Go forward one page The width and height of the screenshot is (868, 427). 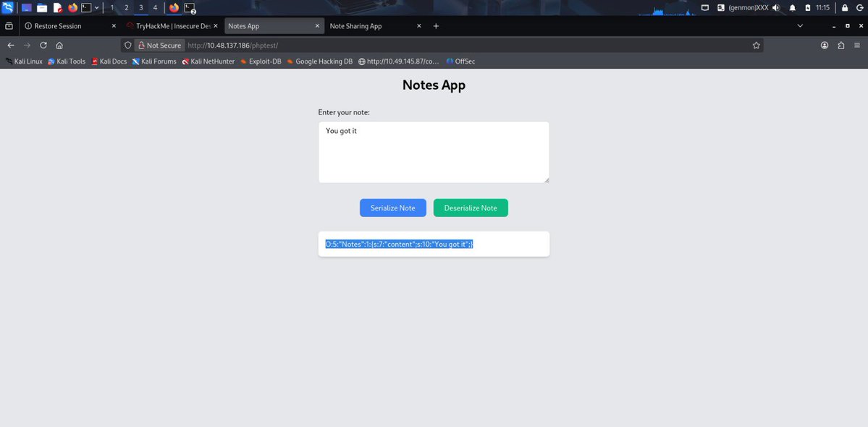[27, 46]
